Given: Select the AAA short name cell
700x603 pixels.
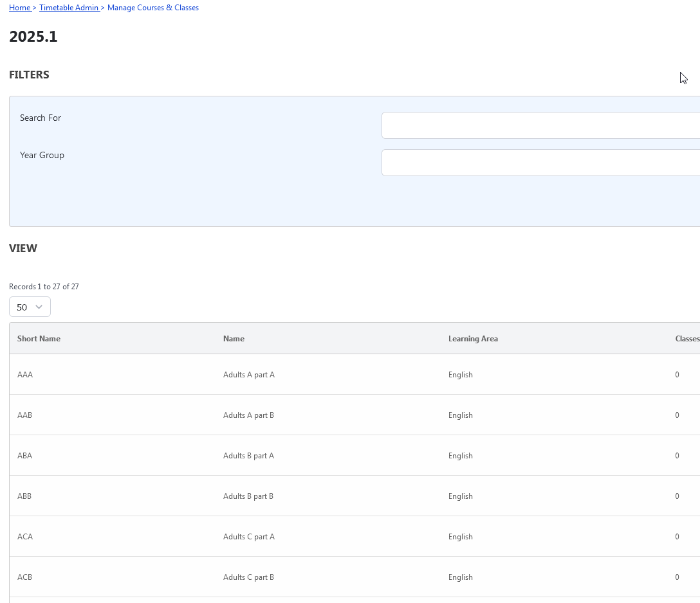Looking at the screenshot, I should pyautogui.click(x=25, y=375).
